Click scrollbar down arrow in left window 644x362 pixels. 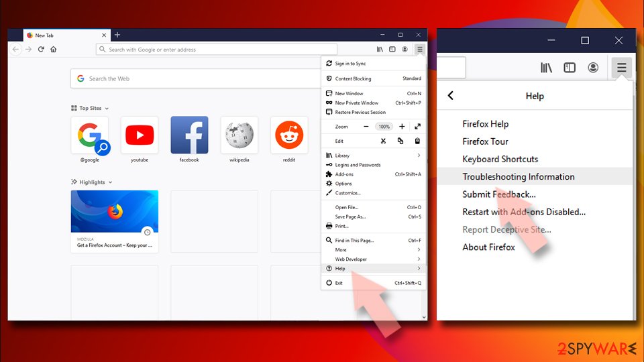click(424, 317)
